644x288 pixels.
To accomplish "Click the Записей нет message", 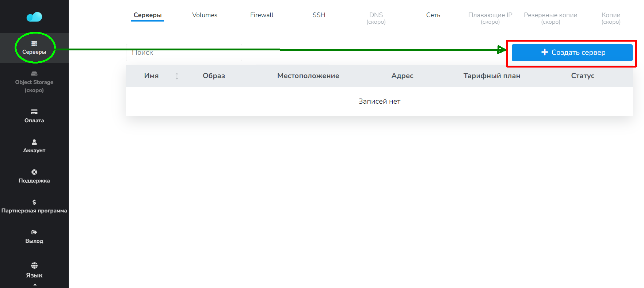I will coord(380,101).
